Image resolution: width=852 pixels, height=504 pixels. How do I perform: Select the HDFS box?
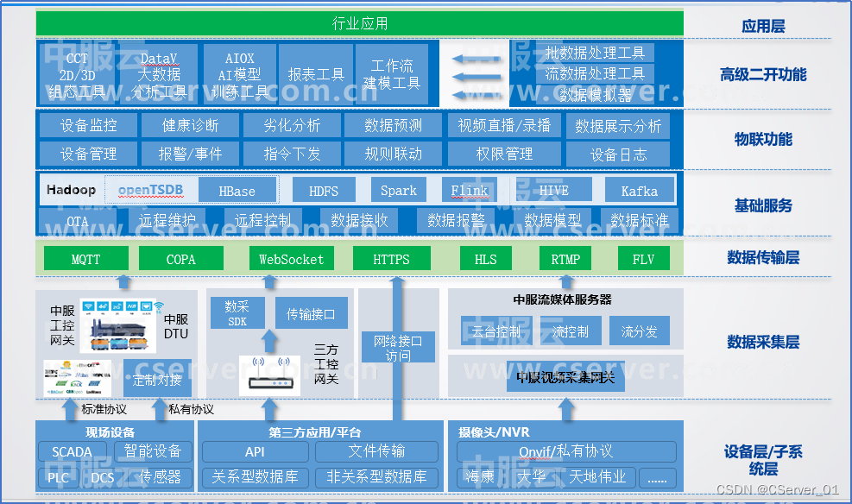coord(324,191)
